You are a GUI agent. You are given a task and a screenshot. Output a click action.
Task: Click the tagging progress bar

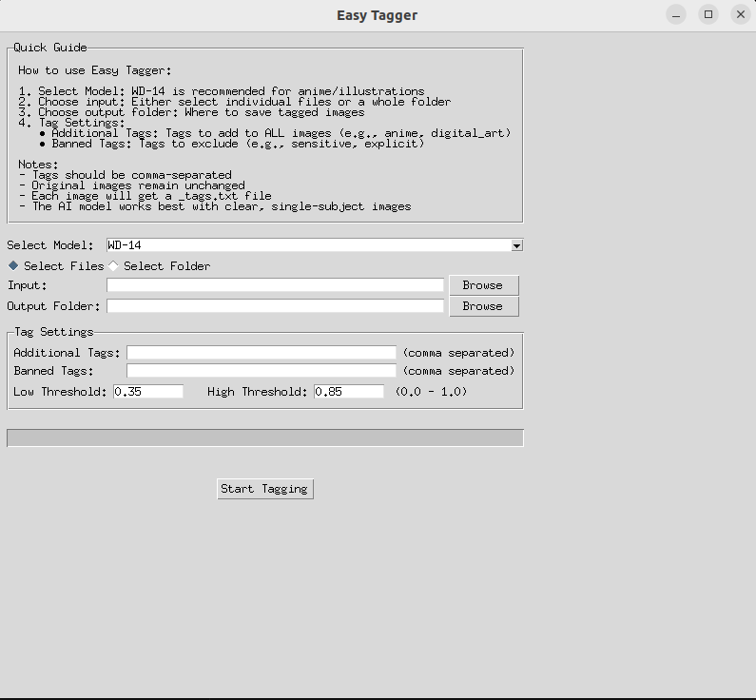[x=264, y=438]
